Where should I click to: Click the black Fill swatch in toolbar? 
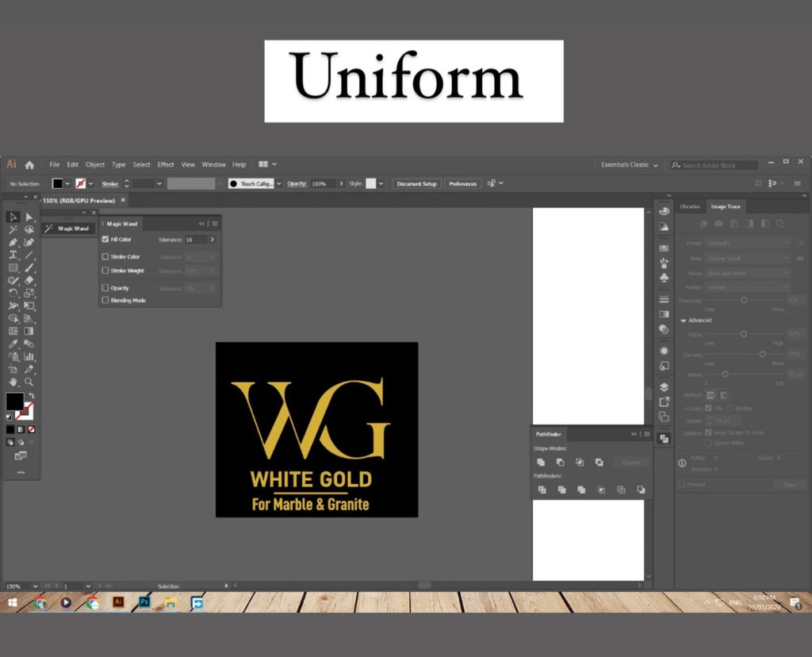14,401
